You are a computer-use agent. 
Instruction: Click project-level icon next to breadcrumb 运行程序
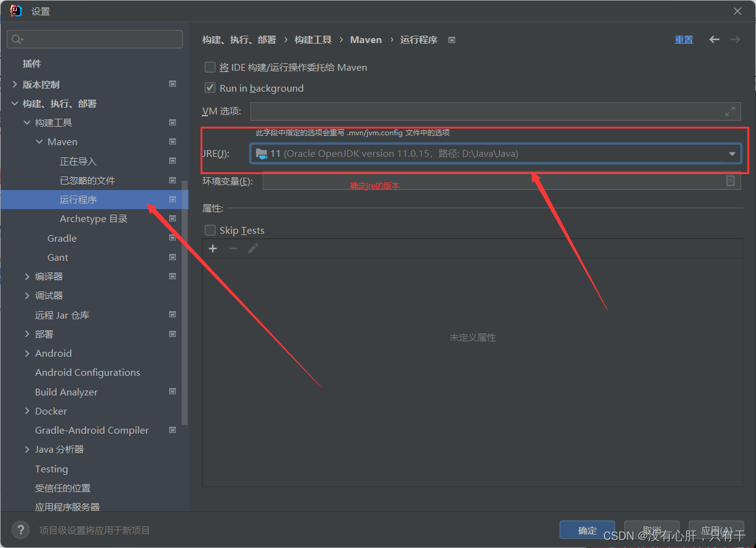[x=452, y=40]
